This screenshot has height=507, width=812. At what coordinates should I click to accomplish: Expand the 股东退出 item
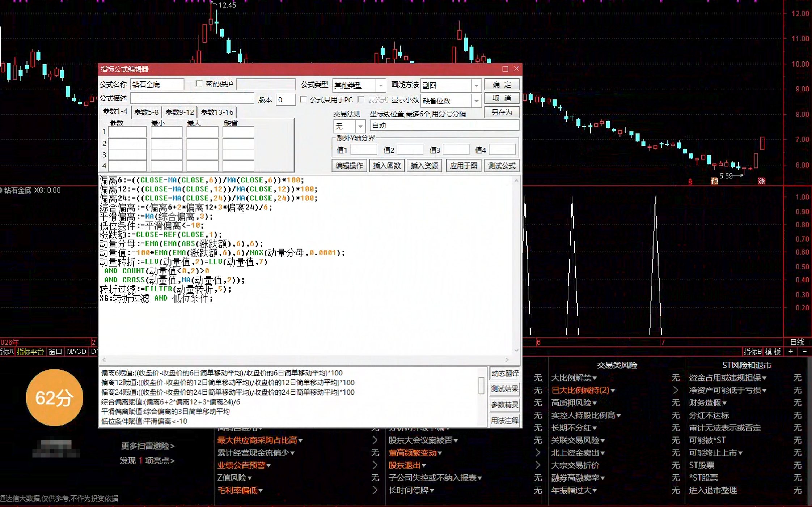click(407, 465)
